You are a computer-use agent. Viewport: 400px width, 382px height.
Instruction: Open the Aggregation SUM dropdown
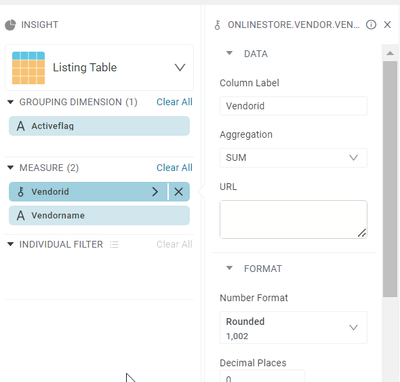293,158
